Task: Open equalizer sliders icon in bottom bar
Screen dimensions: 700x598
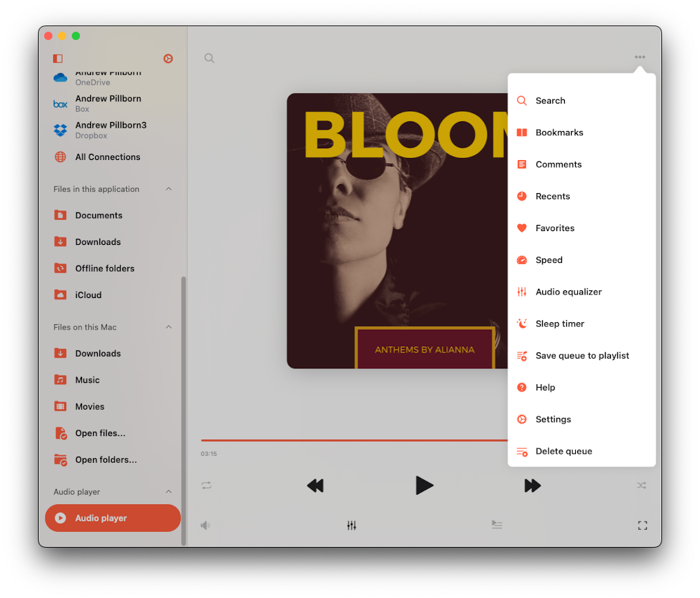Action: 352,526
